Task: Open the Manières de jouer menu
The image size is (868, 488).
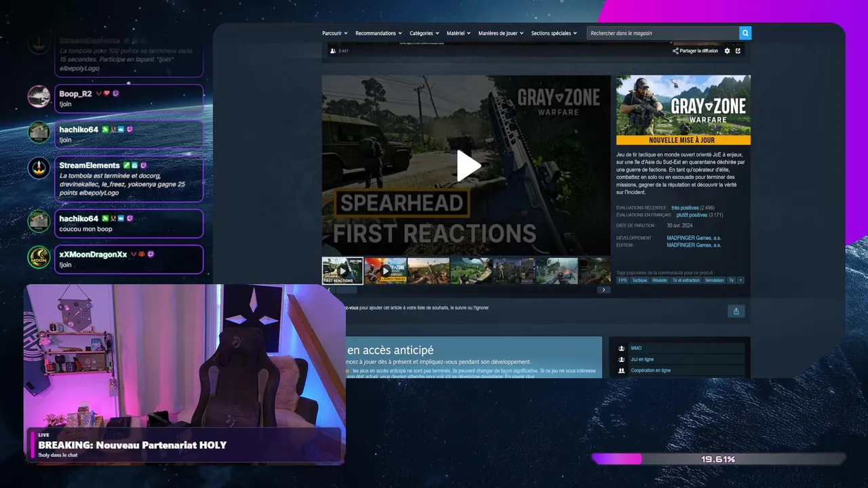Action: tap(501, 33)
